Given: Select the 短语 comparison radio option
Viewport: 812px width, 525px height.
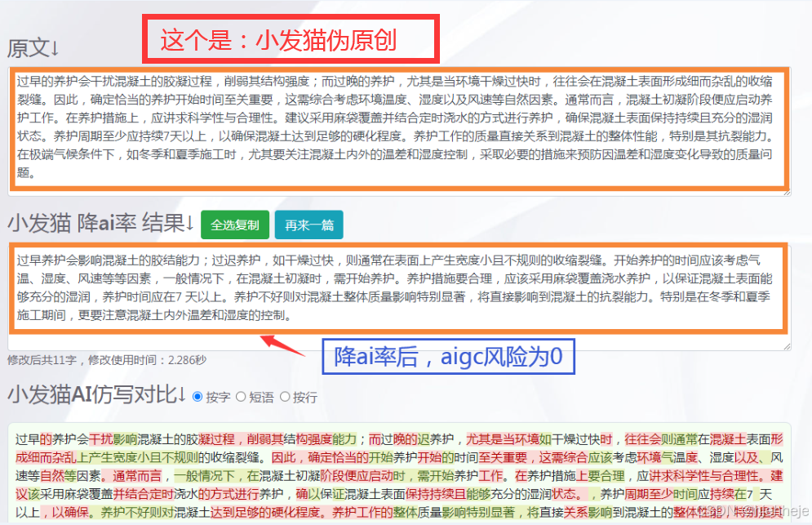Looking at the screenshot, I should [x=240, y=397].
